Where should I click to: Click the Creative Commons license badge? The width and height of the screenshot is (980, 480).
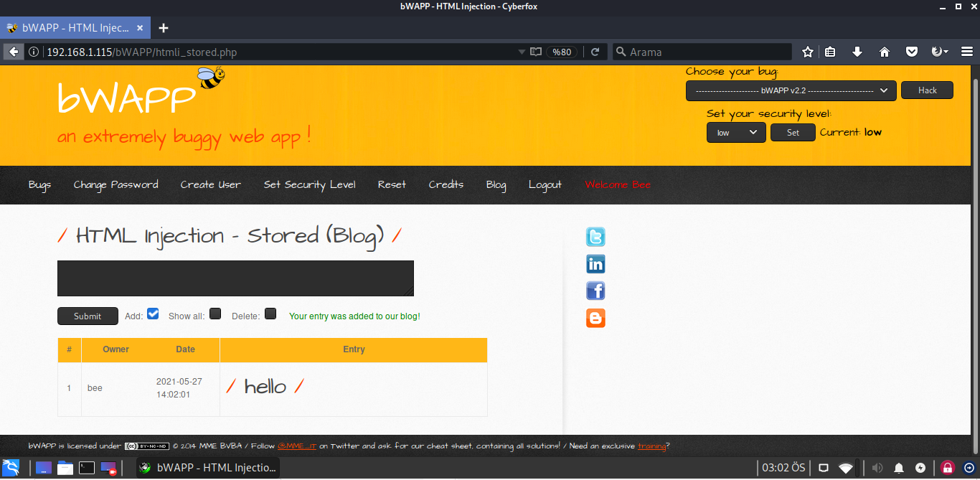(x=148, y=446)
